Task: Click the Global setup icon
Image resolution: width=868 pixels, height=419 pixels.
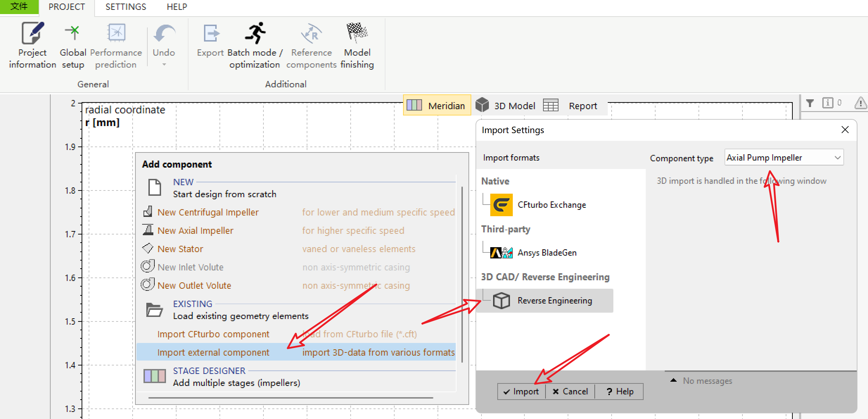Action: tap(73, 33)
